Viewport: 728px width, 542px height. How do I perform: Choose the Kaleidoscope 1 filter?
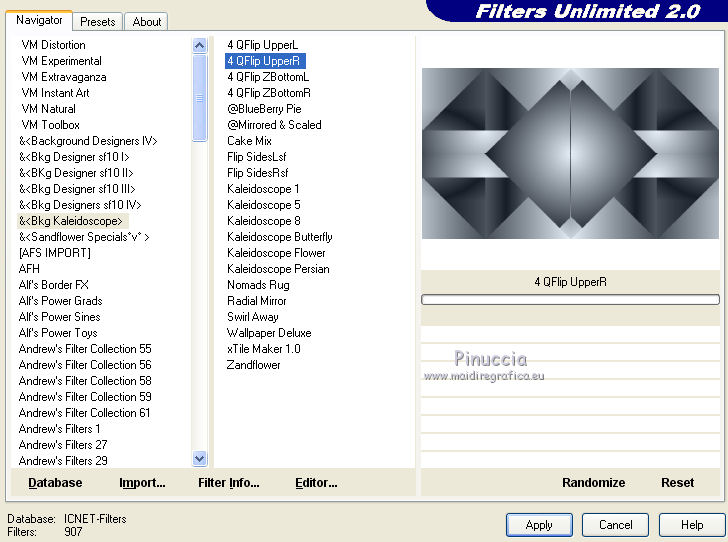click(x=263, y=189)
